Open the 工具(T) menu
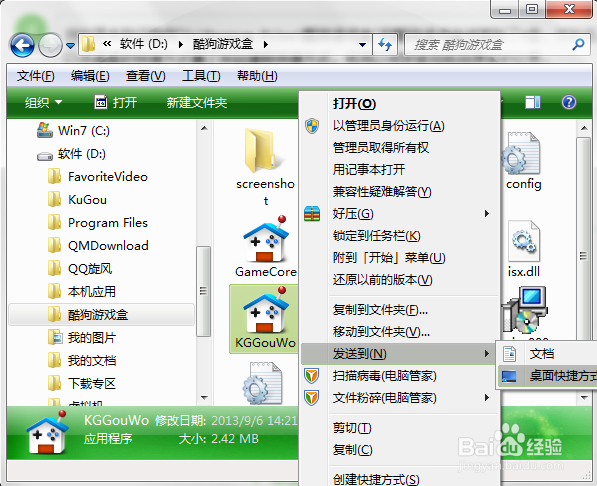597x486 pixels. [x=201, y=76]
